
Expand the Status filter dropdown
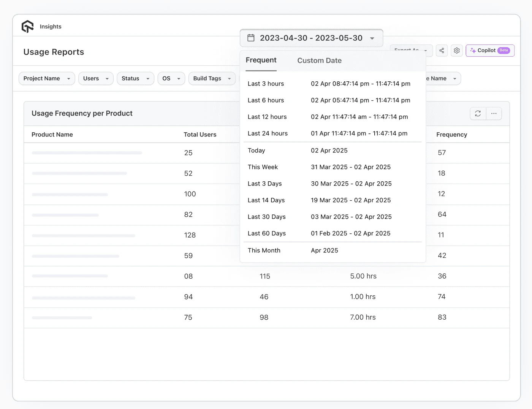(135, 78)
